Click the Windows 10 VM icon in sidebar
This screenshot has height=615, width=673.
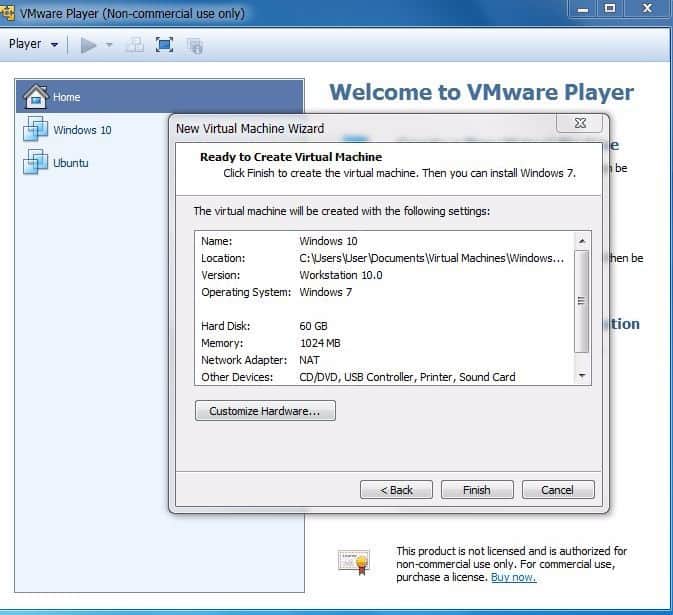pos(35,129)
